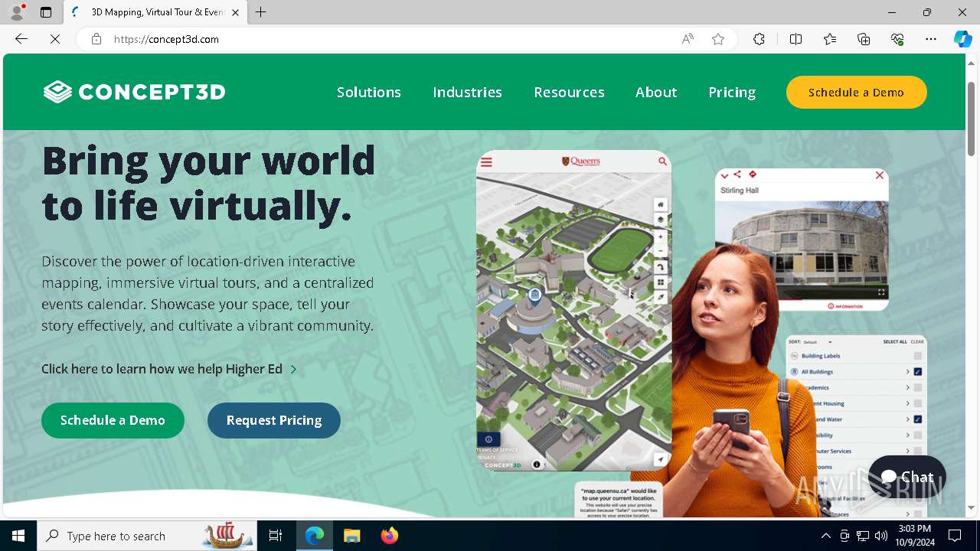
Task: Stop loading the page
Action: 55,39
